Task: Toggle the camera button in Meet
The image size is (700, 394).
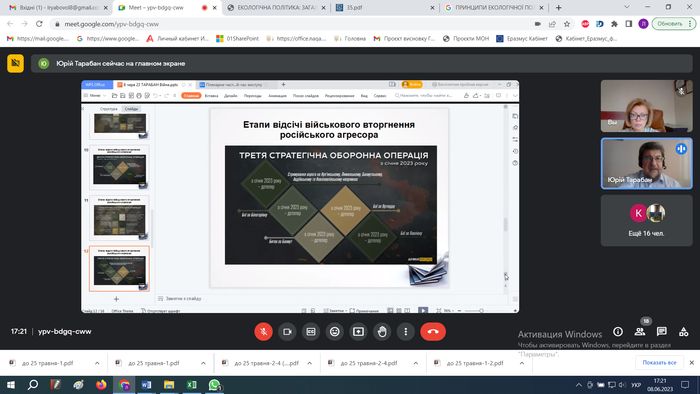Action: (x=287, y=332)
